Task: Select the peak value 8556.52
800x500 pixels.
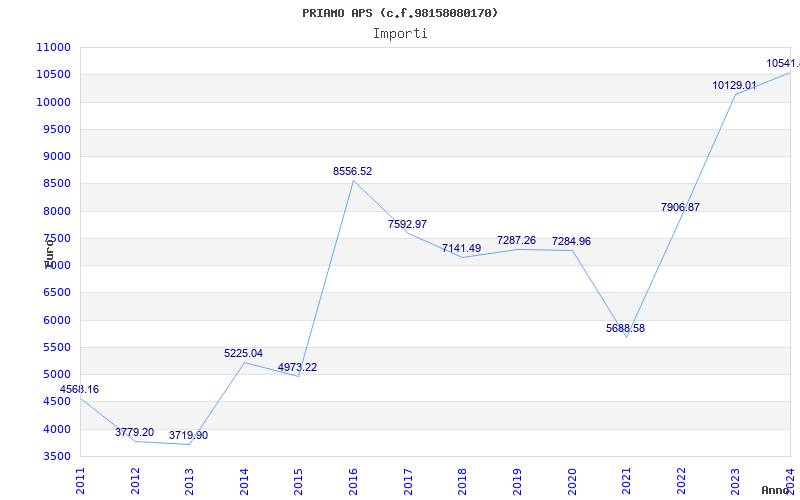Action: (x=353, y=171)
